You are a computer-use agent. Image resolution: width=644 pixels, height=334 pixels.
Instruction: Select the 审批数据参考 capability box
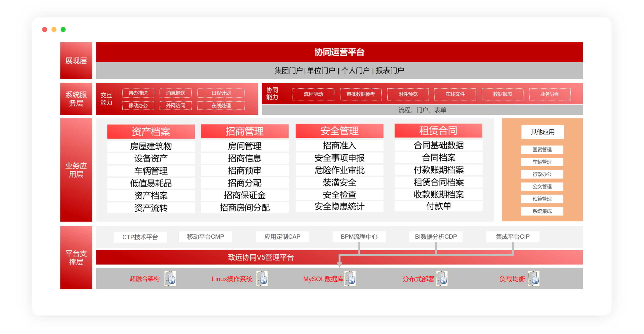[x=361, y=94]
